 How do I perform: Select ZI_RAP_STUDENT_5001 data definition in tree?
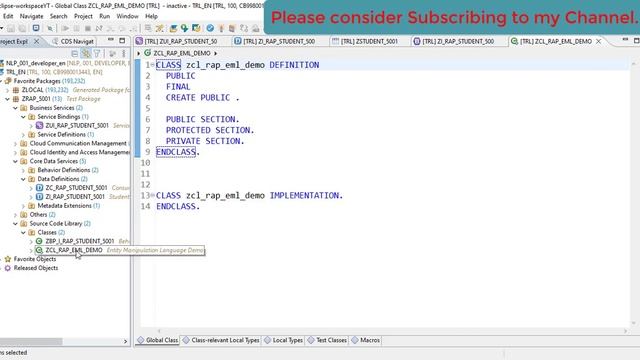tap(75, 197)
